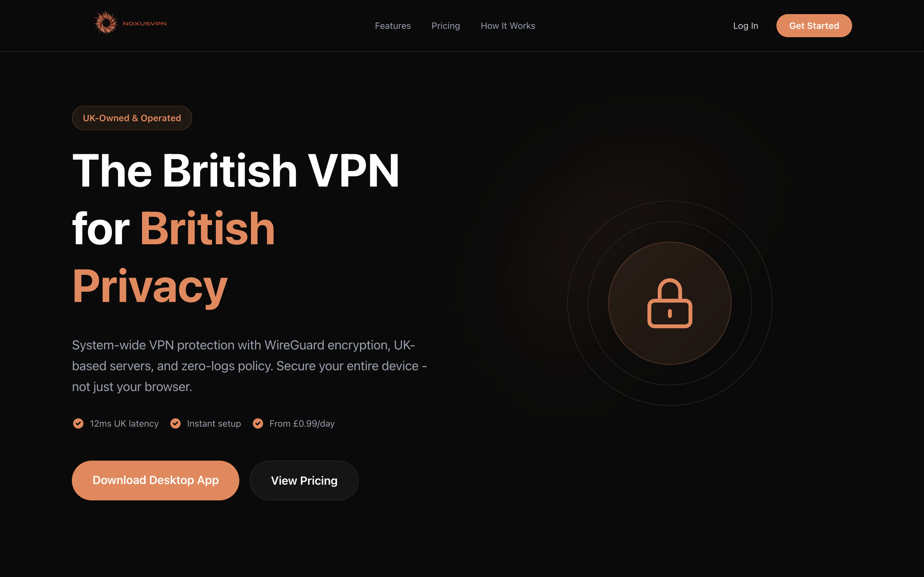Click the checkmark icon beside Instant setup
924x577 pixels.
175,423
